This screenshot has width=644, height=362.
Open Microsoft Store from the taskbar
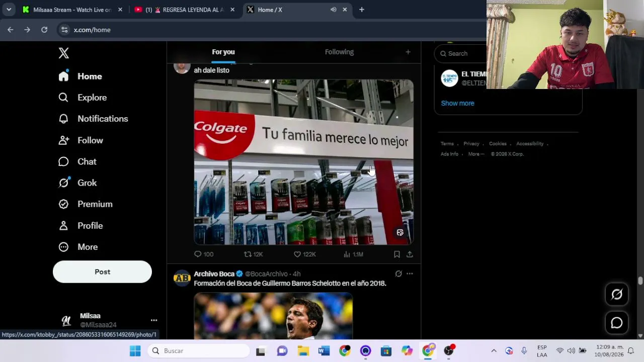click(x=386, y=351)
